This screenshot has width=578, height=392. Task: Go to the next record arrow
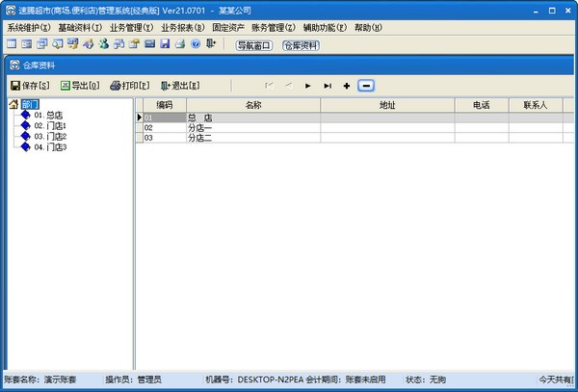[x=308, y=86]
